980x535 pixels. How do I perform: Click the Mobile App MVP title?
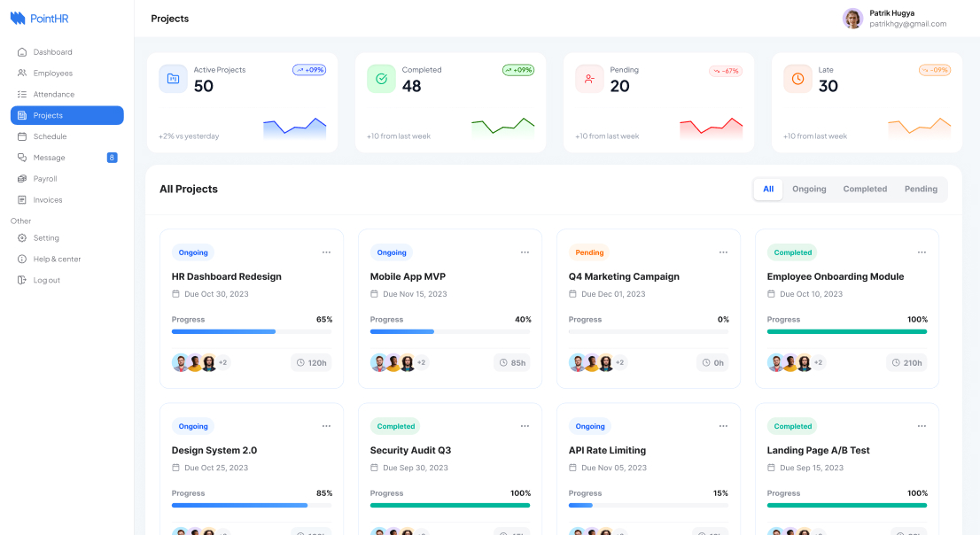[x=408, y=276]
